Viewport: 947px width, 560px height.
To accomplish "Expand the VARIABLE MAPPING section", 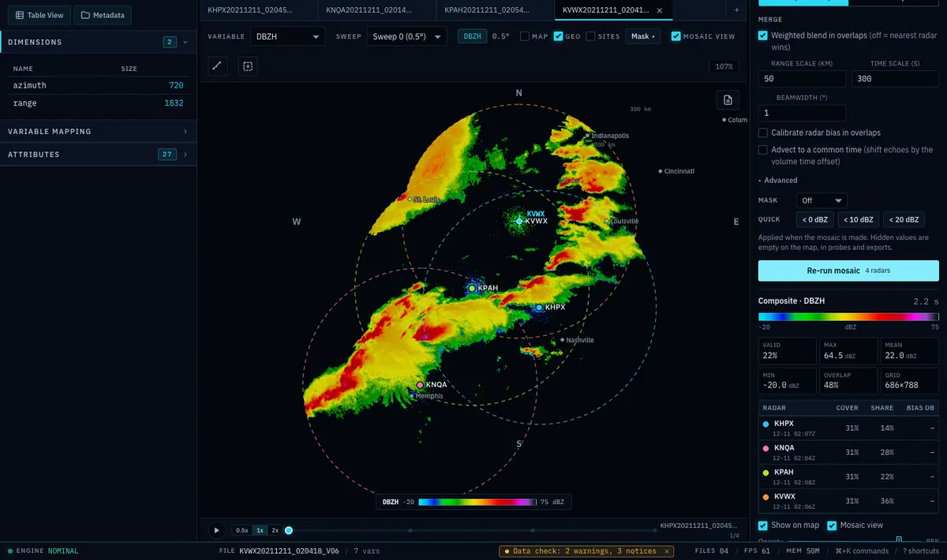I will (x=98, y=132).
